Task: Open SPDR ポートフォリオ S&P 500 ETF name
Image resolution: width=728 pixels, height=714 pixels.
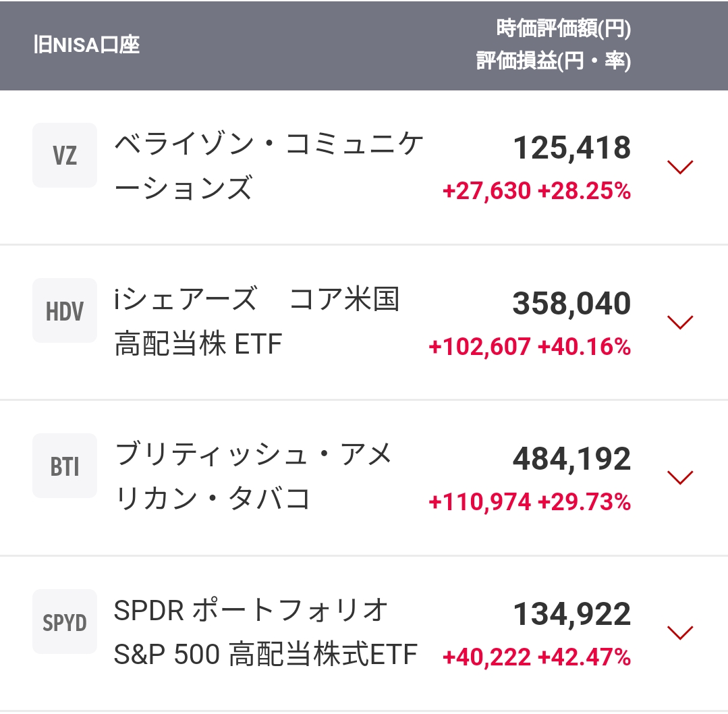Action: click(265, 632)
